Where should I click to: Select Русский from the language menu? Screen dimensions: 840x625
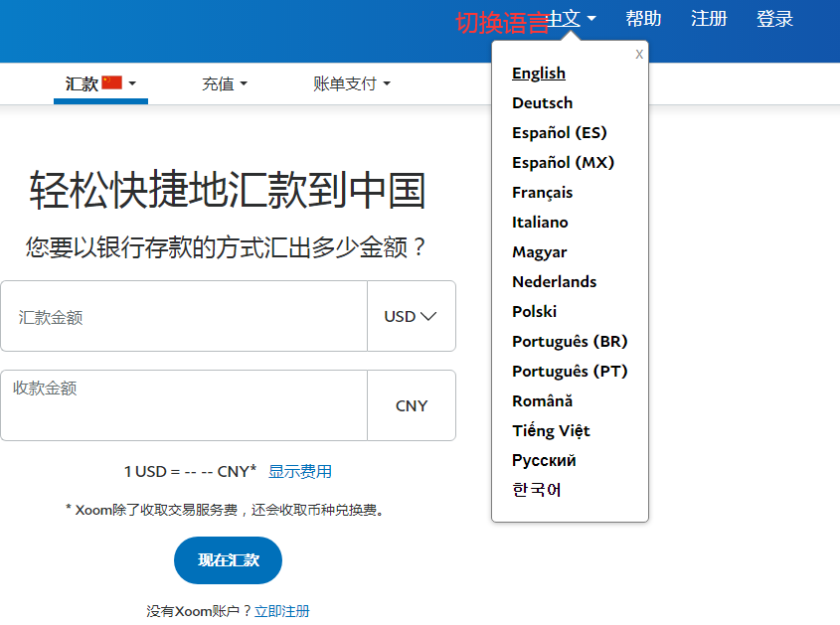tap(544, 461)
